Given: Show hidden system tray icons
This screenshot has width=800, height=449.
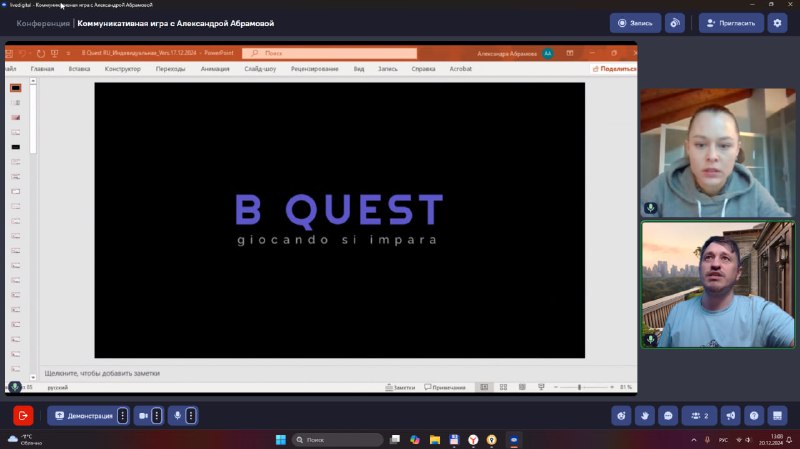Looking at the screenshot, I should (x=694, y=440).
